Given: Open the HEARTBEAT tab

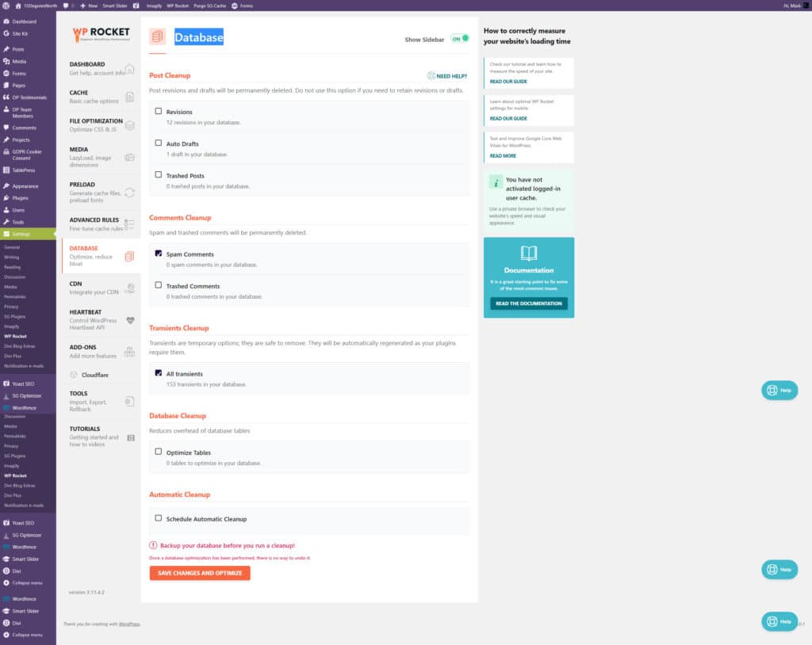Looking at the screenshot, I should click(x=101, y=320).
